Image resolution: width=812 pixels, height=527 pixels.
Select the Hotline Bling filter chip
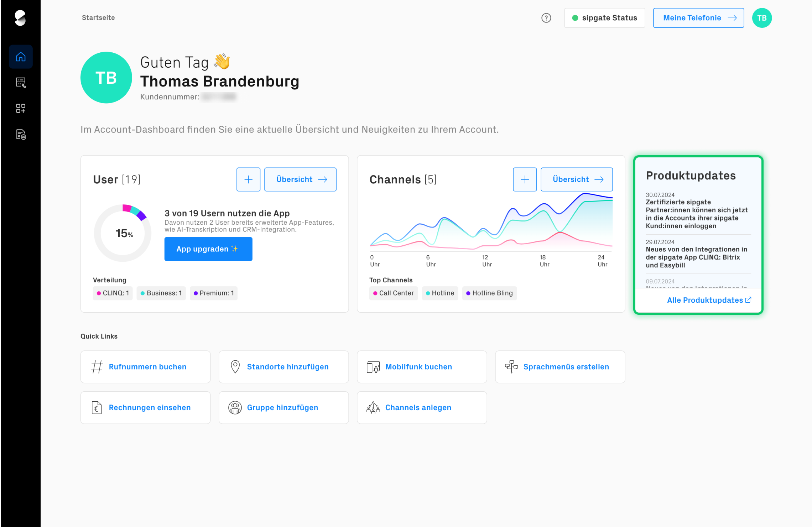tap(489, 293)
